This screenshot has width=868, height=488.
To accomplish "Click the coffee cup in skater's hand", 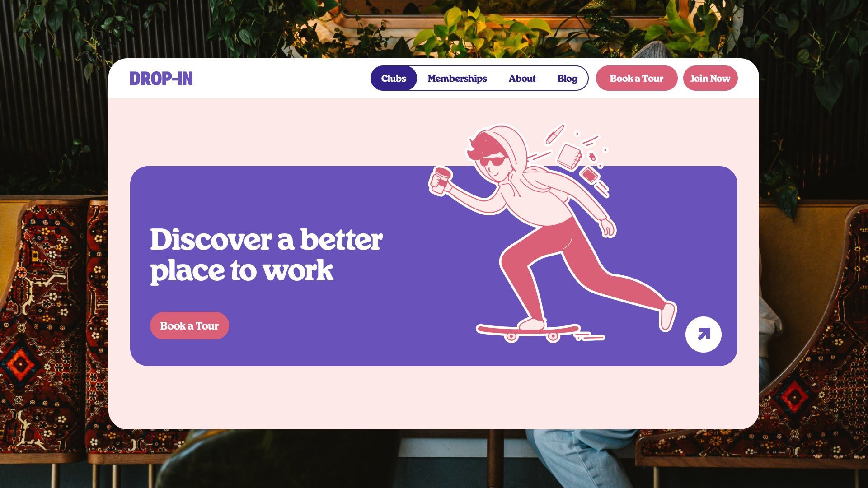I will pyautogui.click(x=441, y=180).
